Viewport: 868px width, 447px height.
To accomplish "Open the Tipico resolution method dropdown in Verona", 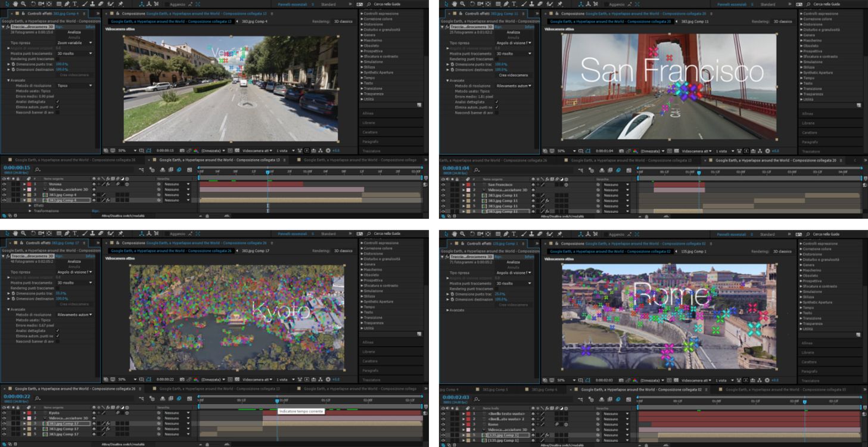I will (x=74, y=85).
